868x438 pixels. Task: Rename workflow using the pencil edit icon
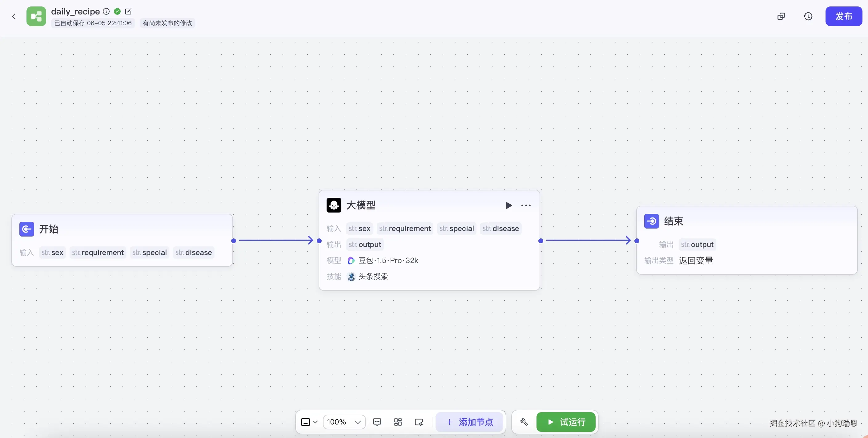coord(128,11)
